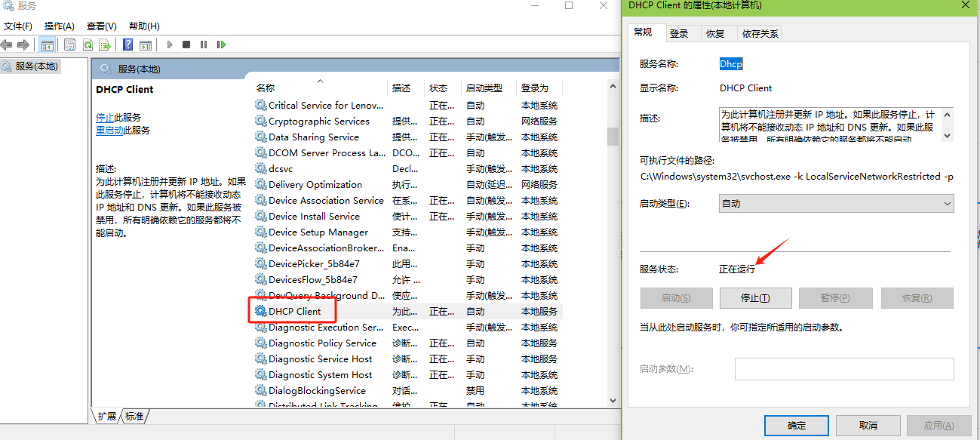Click the Refresh toolbar icon
Image resolution: width=980 pixels, height=440 pixels.
tap(88, 45)
